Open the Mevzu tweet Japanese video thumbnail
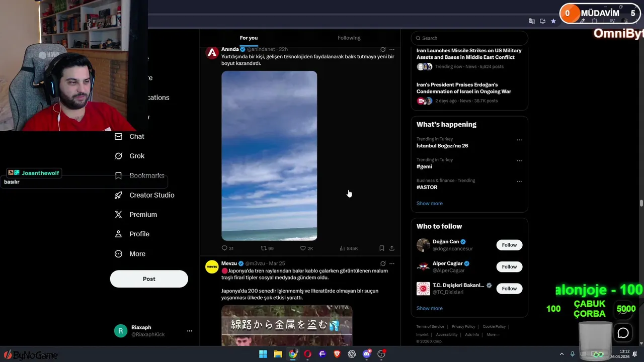Image resolution: width=644 pixels, height=362 pixels. (x=287, y=325)
